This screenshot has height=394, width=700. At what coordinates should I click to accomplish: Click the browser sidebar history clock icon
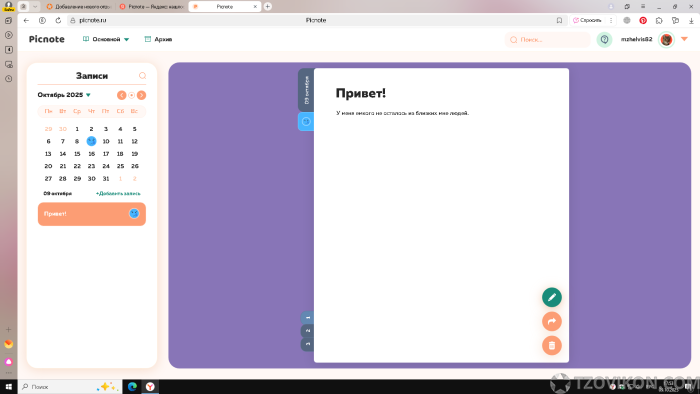tap(8, 79)
